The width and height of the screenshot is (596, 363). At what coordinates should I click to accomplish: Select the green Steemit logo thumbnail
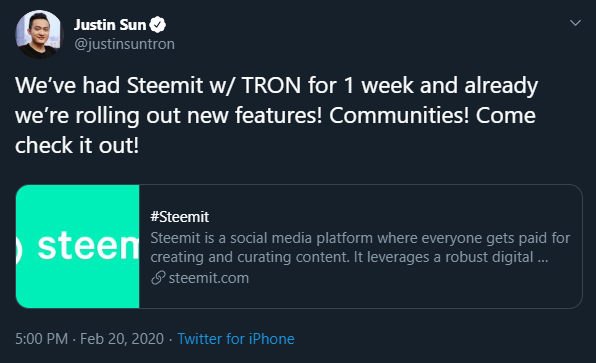coord(78,246)
